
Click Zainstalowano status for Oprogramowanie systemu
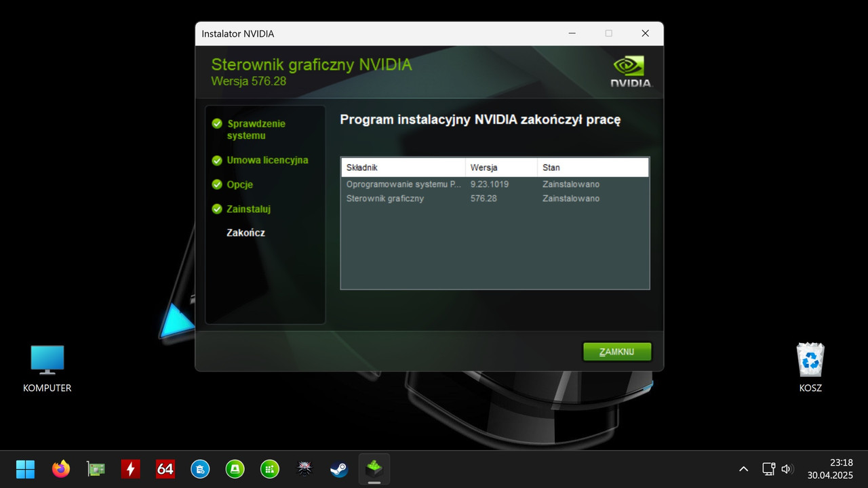571,184
